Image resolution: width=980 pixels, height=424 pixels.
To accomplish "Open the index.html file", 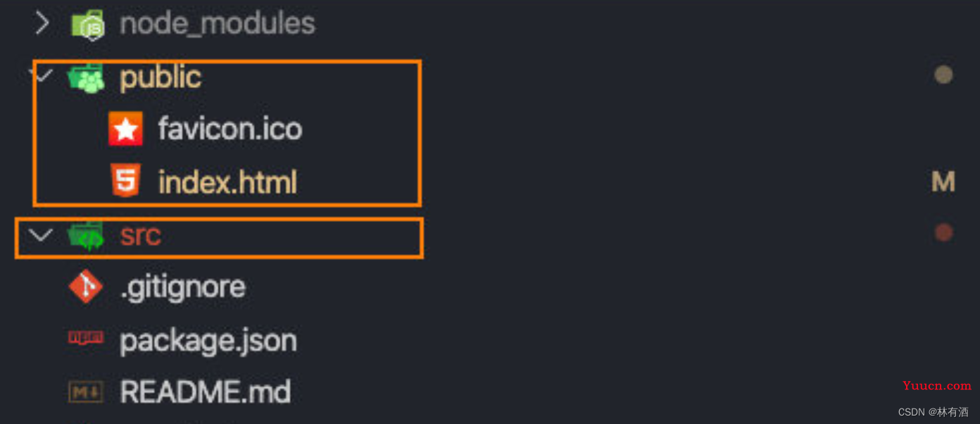I will click(x=227, y=182).
